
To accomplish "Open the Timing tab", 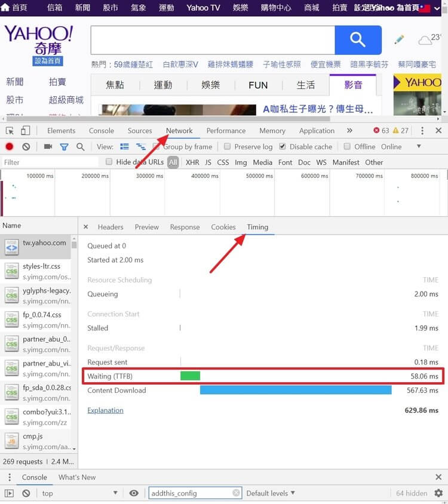I will coord(257,227).
